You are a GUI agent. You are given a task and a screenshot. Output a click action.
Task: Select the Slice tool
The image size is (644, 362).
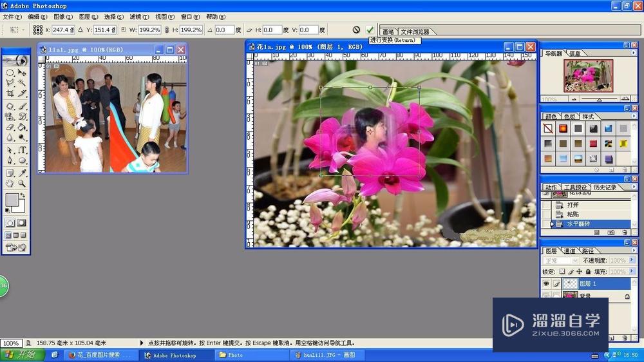[x=22, y=93]
